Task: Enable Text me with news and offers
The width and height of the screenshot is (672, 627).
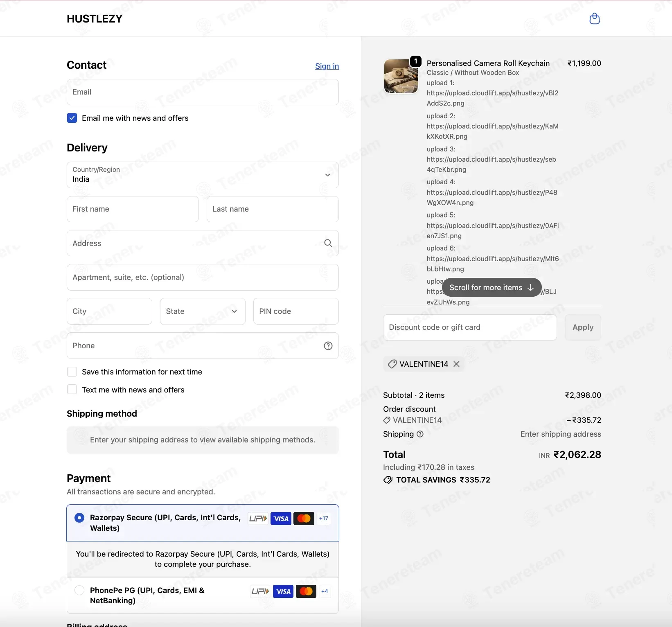Action: [x=72, y=390]
